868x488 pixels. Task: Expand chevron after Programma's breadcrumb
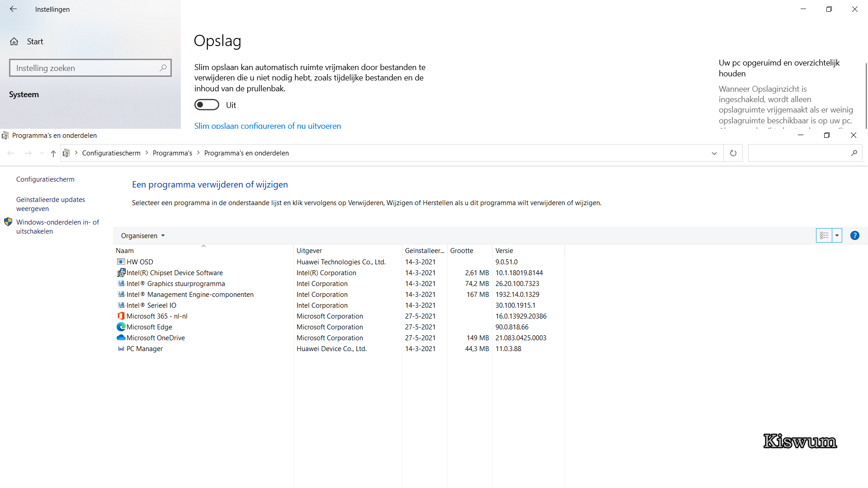point(198,153)
